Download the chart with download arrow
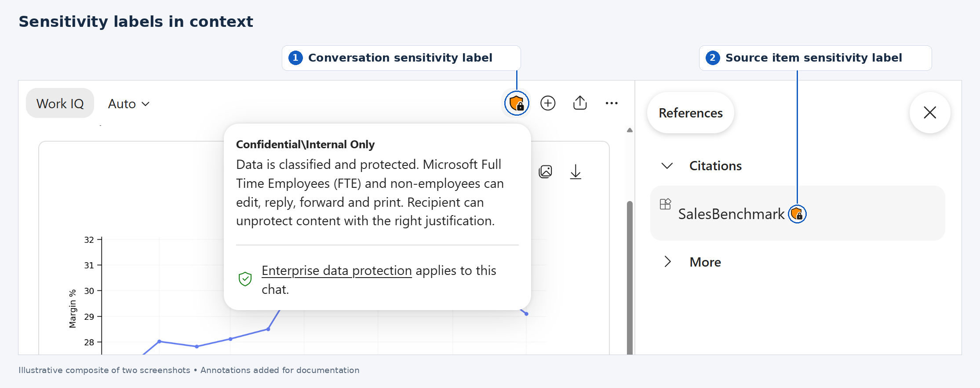Screen dimensions: 980x388 pyautogui.click(x=576, y=172)
